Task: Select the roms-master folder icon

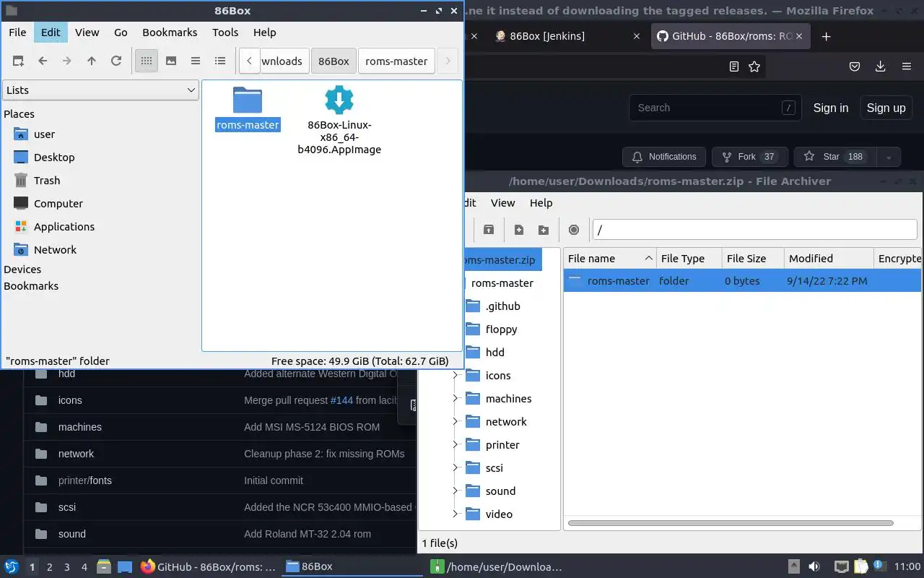Action: 248,108
